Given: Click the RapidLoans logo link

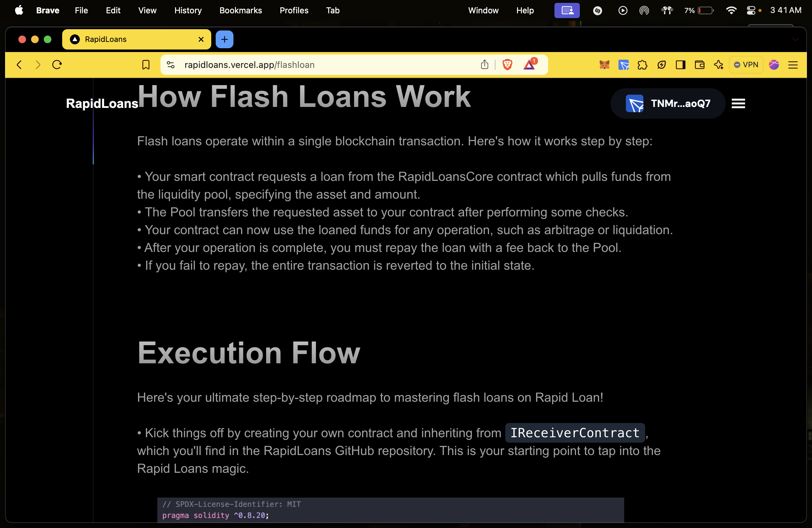Looking at the screenshot, I should coord(102,103).
